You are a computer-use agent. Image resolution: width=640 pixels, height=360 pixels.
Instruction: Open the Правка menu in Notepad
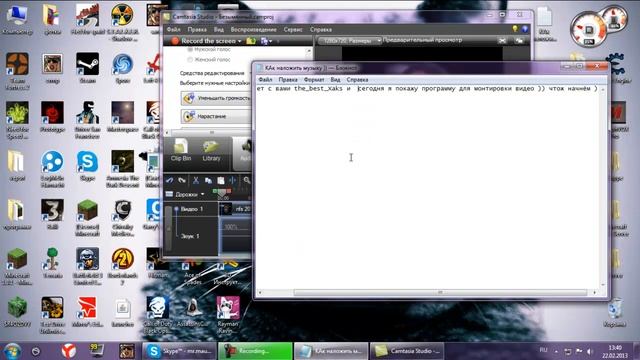tap(288, 80)
